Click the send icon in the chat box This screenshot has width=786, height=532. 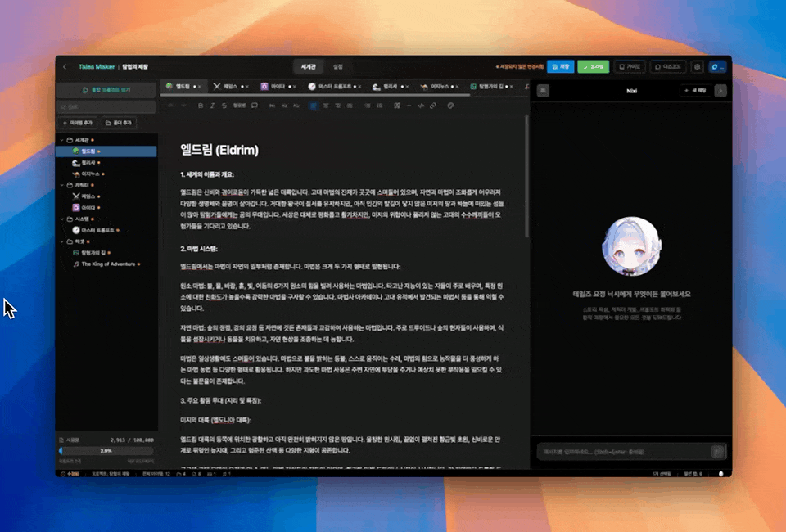click(717, 451)
